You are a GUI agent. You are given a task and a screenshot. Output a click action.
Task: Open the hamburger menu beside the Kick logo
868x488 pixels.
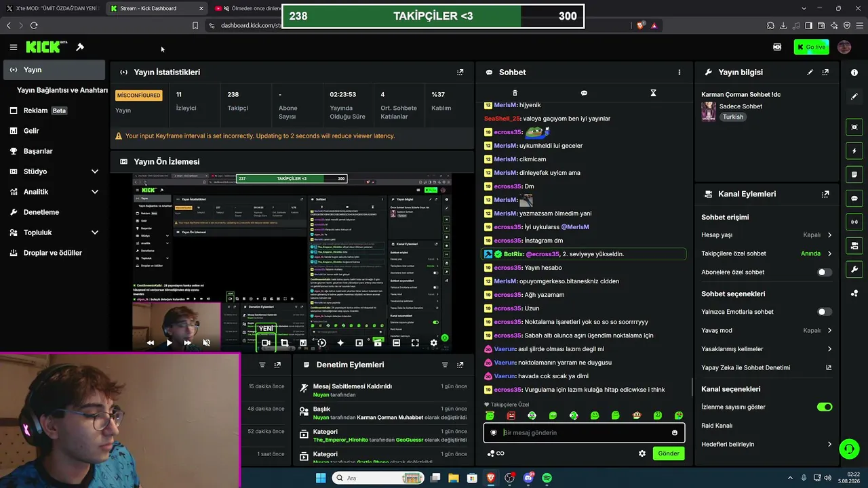tap(13, 47)
